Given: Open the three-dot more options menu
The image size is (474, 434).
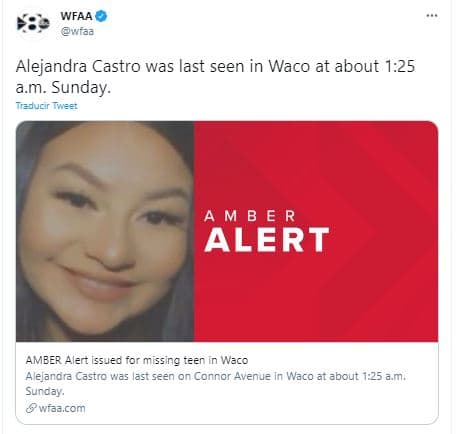Looking at the screenshot, I should (432, 16).
